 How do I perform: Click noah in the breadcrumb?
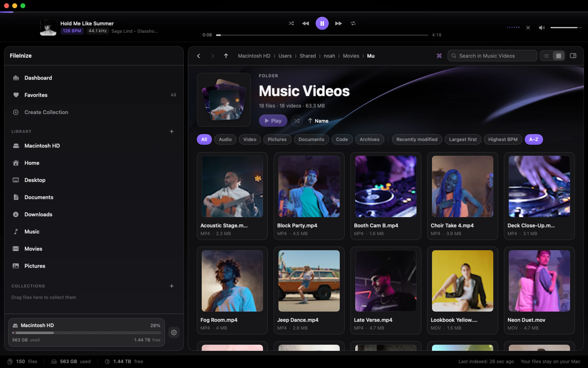(329, 56)
